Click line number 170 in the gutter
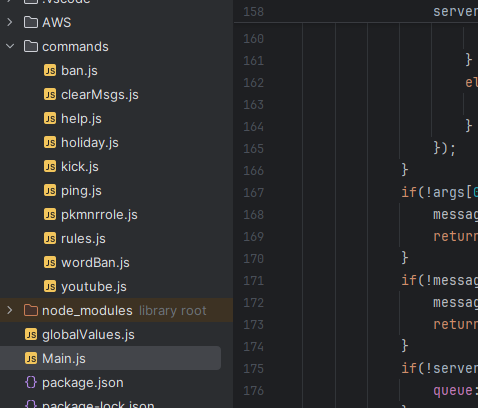Image resolution: width=478 pixels, height=408 pixels. tap(254, 259)
